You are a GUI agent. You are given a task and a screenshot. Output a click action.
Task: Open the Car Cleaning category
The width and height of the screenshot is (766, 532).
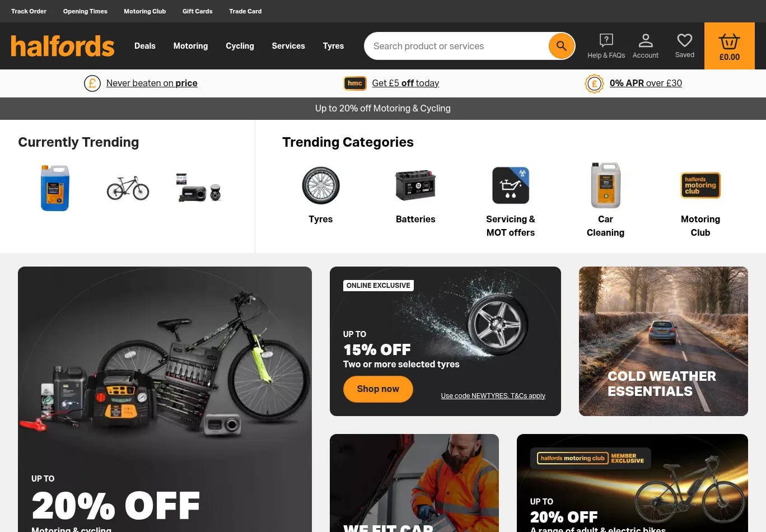pos(605,226)
